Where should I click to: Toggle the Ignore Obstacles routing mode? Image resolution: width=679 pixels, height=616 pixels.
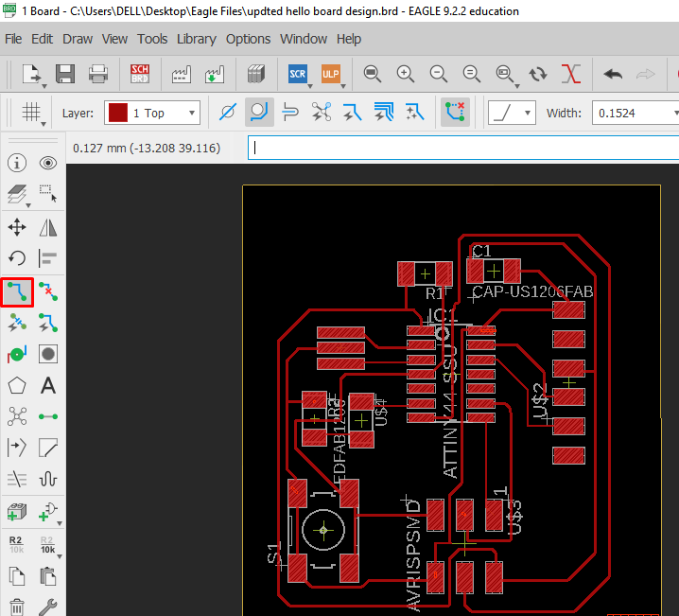coord(227,113)
